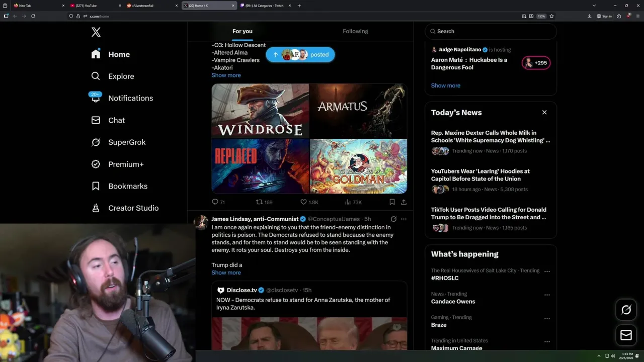The height and width of the screenshot is (362, 644).
Task: Open floating messages envelope button
Action: (626, 335)
